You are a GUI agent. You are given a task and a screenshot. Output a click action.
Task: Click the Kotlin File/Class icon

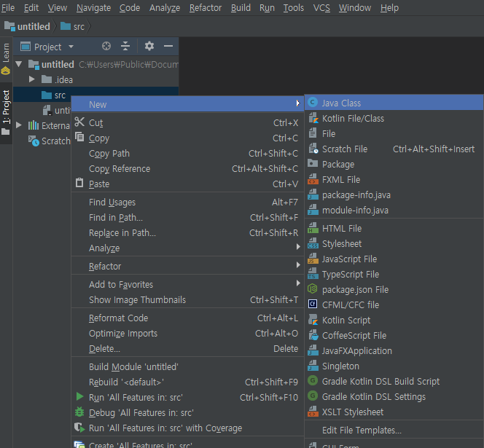point(313,118)
